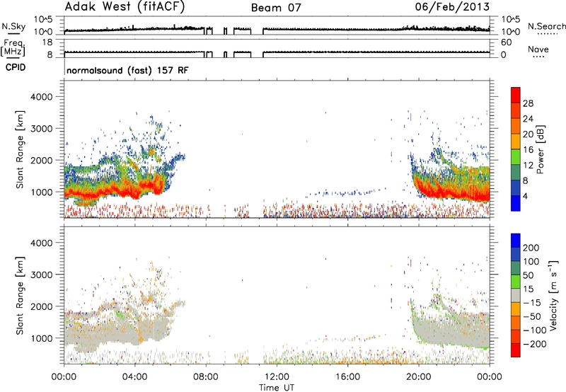Viewport: 566px width, 392px height.
Task: Click the 'Time UT' axis title
Action: (277, 388)
